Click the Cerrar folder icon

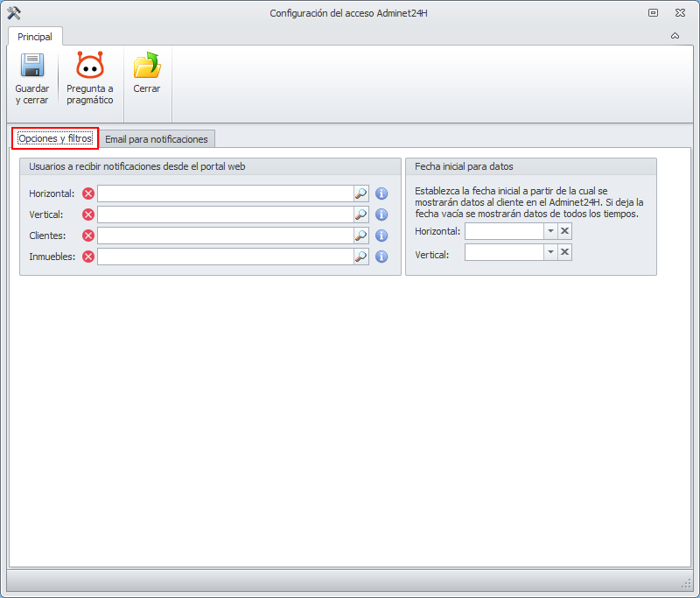pyautogui.click(x=147, y=65)
